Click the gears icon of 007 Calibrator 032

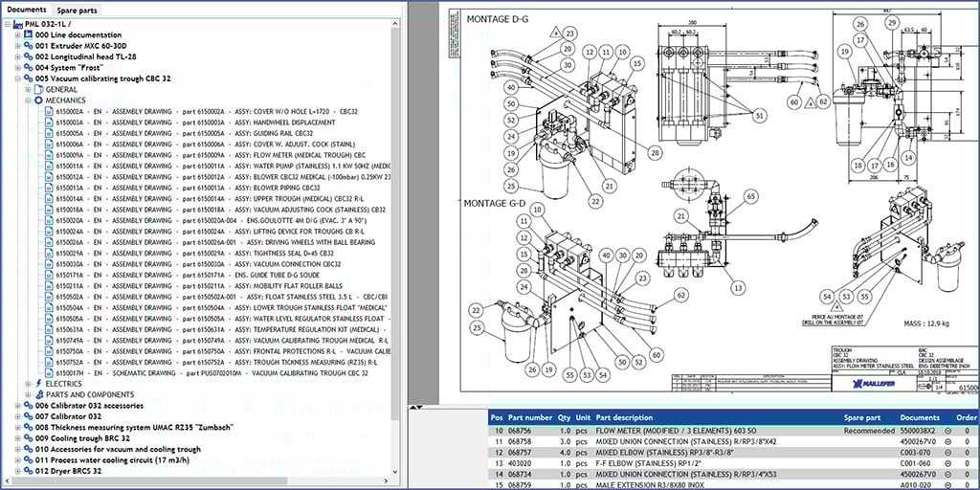(28, 416)
